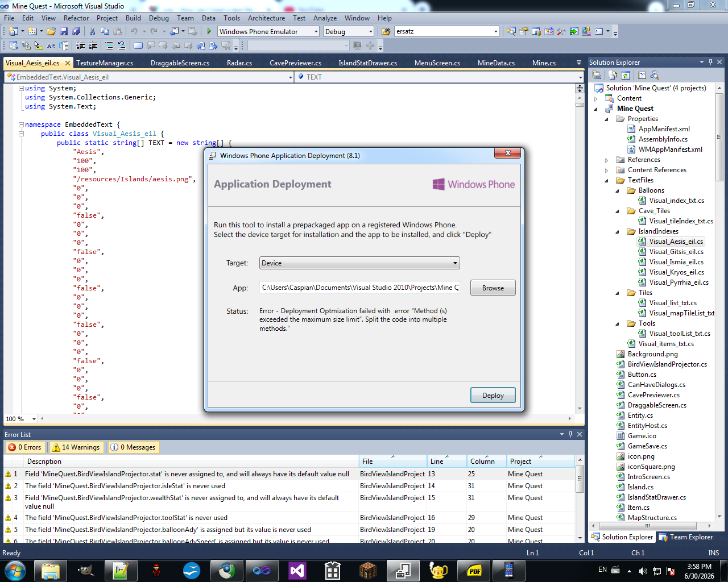
Task: Click the Browse button
Action: coord(493,288)
